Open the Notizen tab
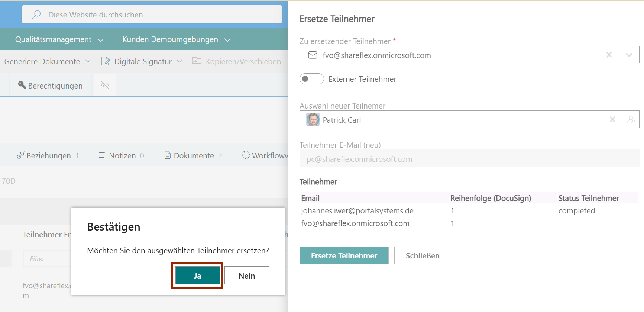This screenshot has width=644, height=312. (x=121, y=155)
